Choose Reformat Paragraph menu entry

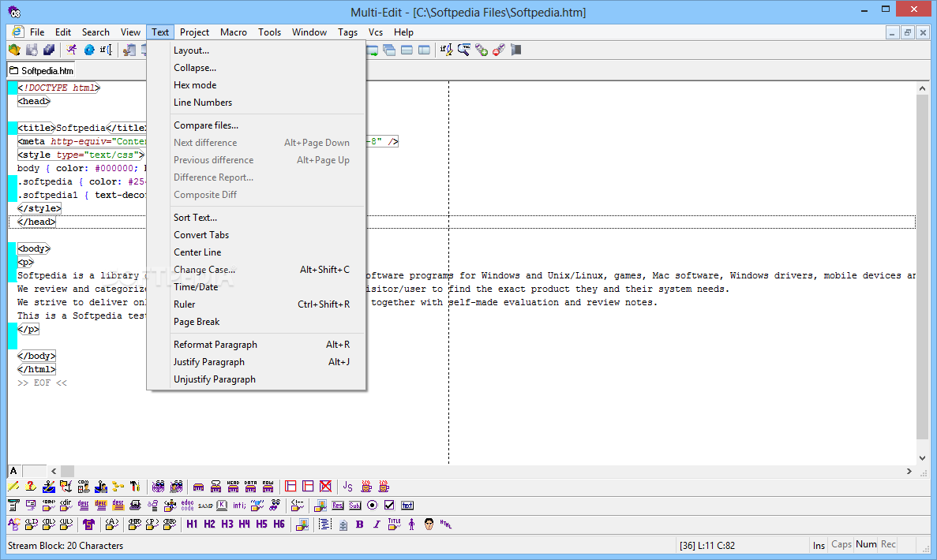(x=257, y=345)
